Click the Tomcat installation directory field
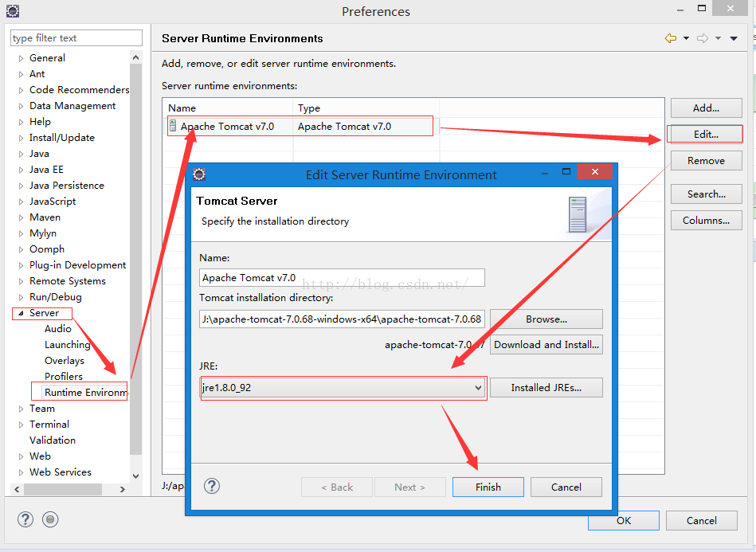 342,319
